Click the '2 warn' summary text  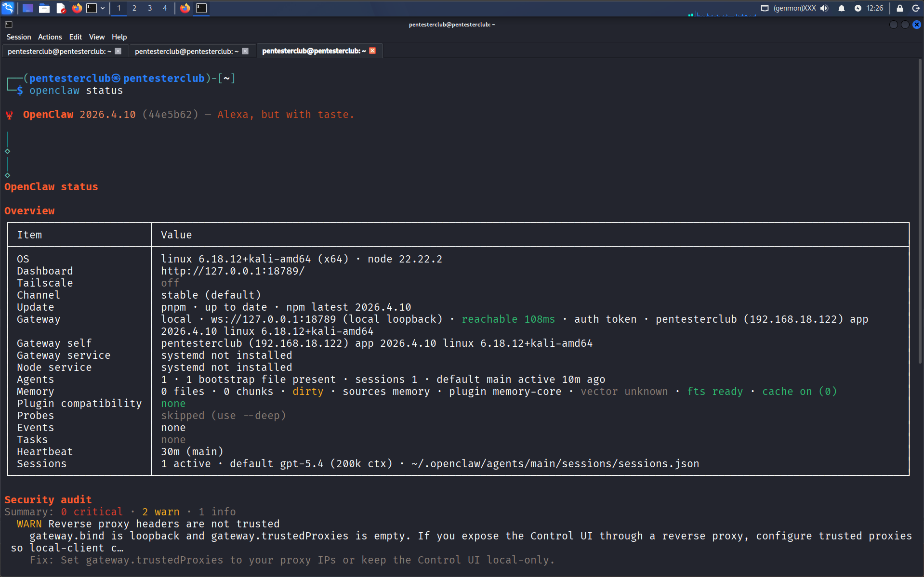[161, 512]
